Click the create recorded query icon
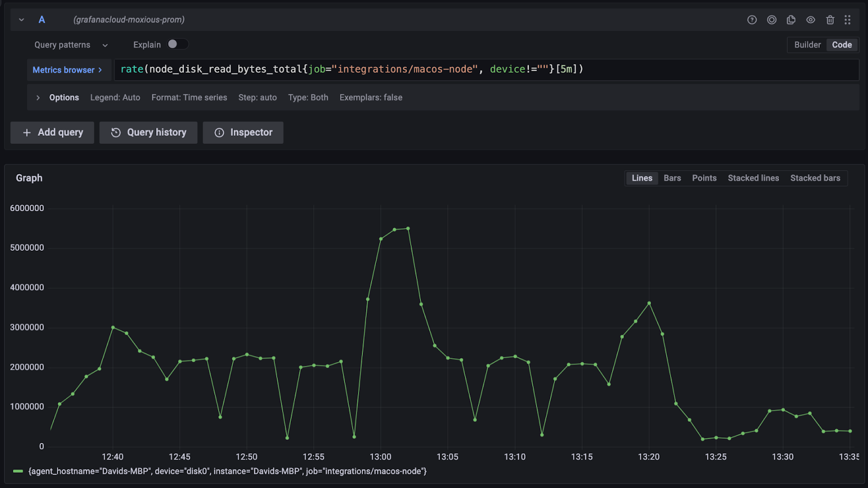Screen dimensions: 868x488 [771, 20]
